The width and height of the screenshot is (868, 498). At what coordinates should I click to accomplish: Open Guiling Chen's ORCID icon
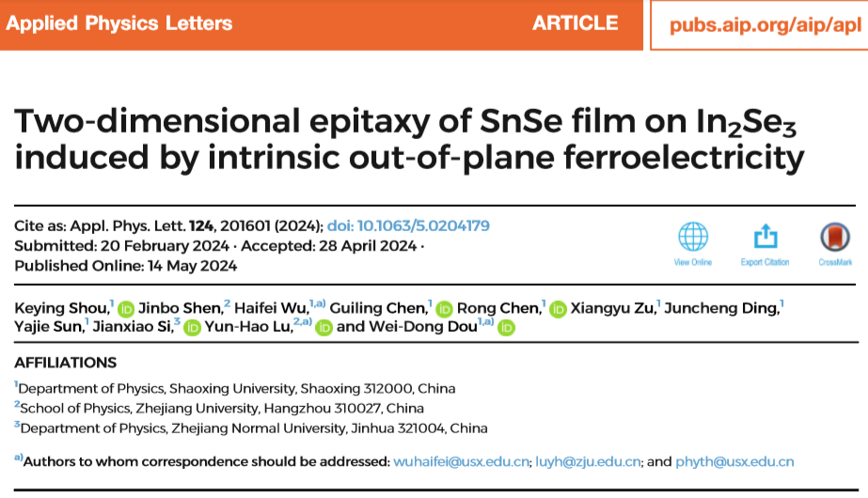[445, 308]
